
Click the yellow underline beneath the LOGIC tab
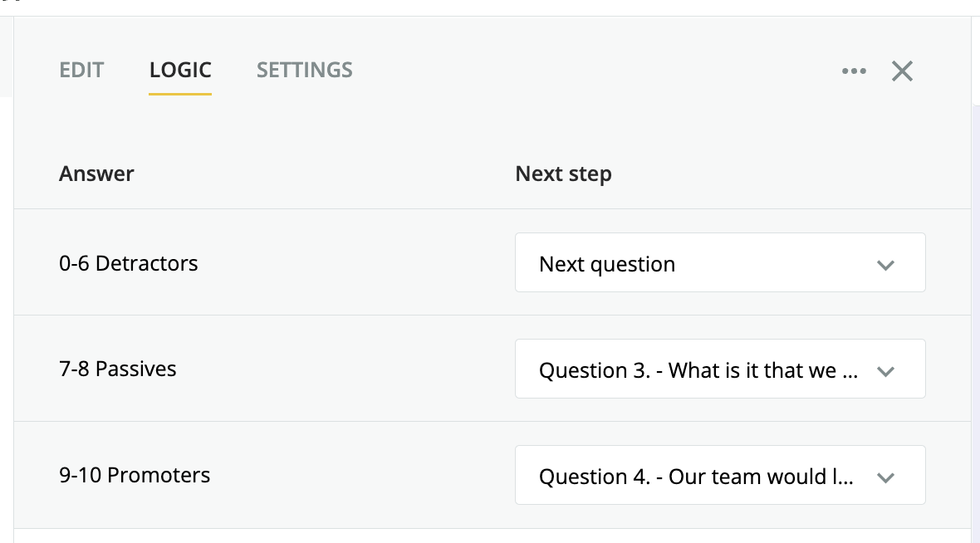(180, 93)
